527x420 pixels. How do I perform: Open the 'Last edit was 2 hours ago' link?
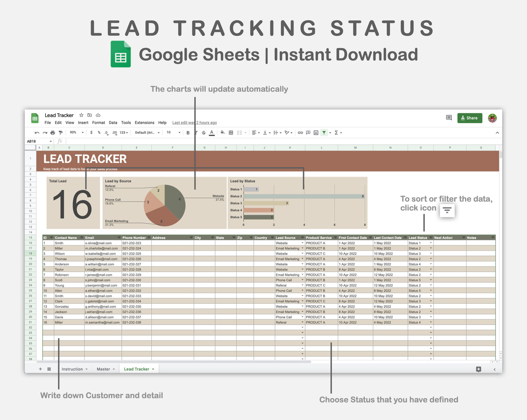[x=194, y=122]
